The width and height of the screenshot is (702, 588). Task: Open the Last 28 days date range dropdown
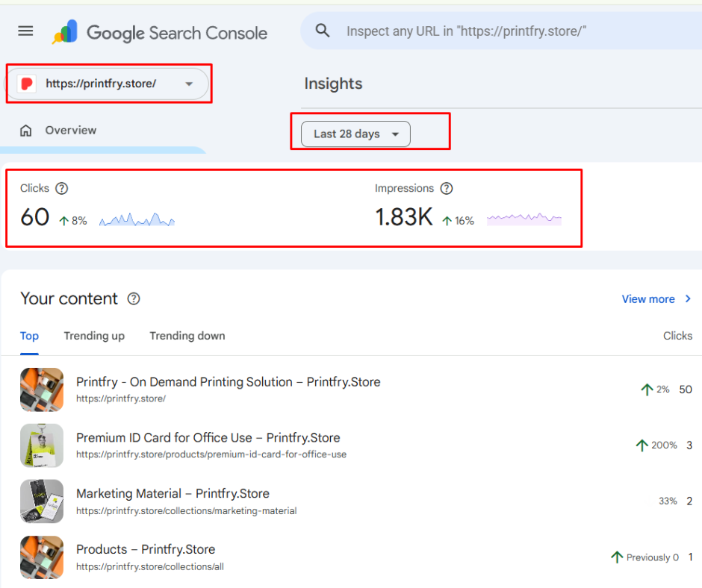click(354, 134)
